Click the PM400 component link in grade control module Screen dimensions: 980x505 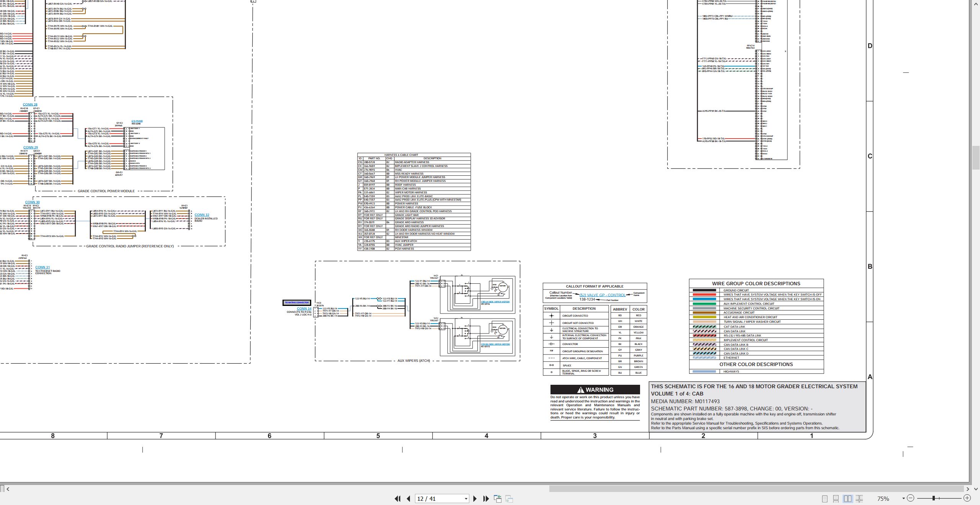click(137, 121)
